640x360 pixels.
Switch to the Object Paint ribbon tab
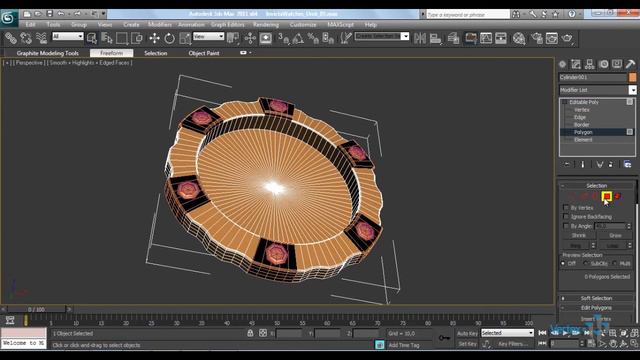204,53
